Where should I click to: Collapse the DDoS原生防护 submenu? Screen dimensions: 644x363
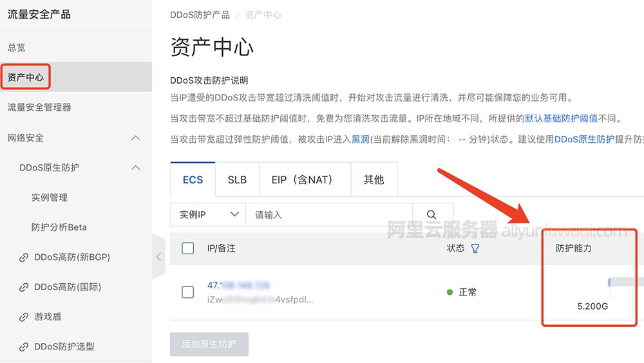135,167
